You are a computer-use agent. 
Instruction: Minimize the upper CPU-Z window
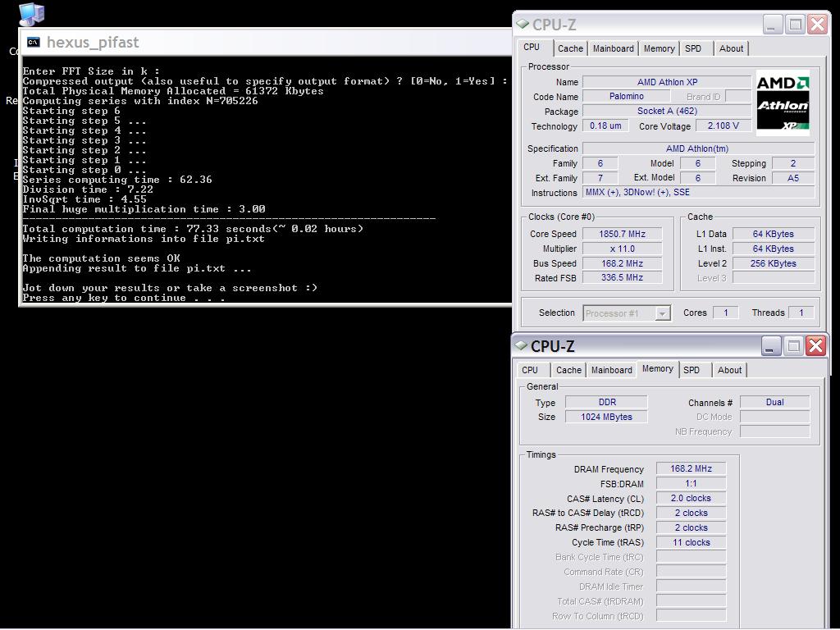(x=772, y=25)
